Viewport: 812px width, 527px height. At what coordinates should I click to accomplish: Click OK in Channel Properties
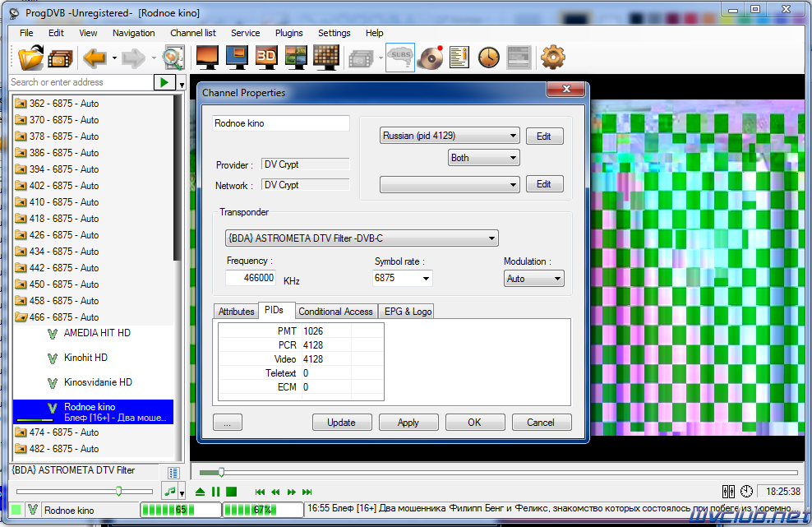point(475,423)
